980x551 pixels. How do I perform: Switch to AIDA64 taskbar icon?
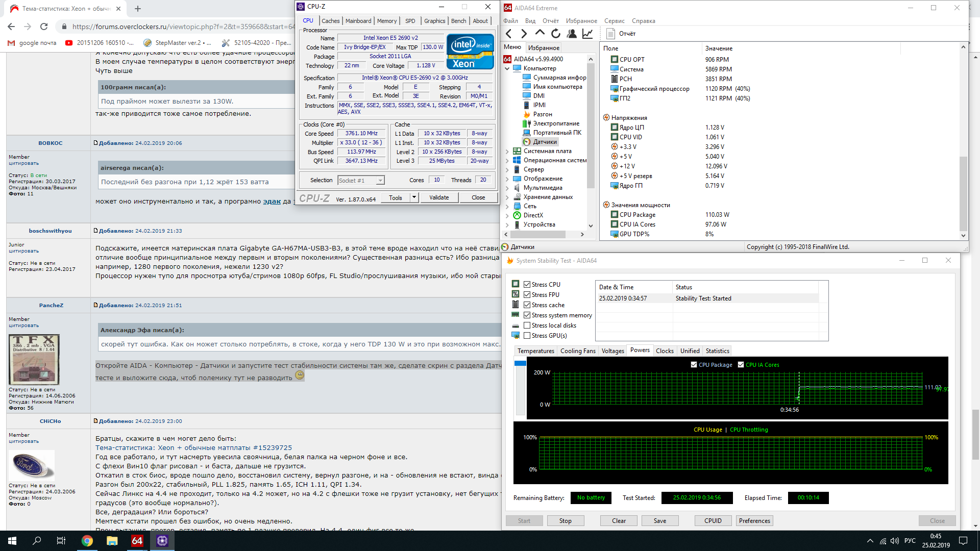click(x=137, y=541)
